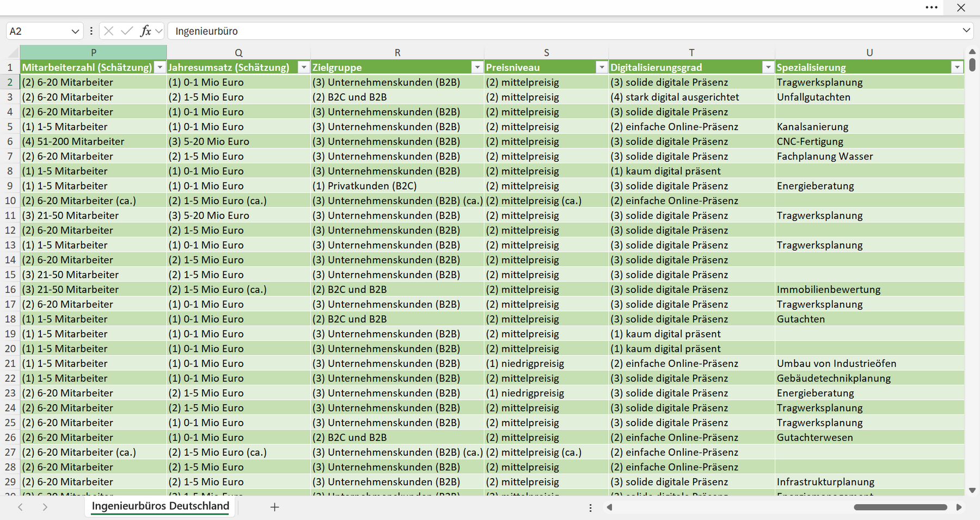This screenshot has height=520, width=980.
Task: Go to previous sheet arrow
Action: pyautogui.click(x=20, y=507)
